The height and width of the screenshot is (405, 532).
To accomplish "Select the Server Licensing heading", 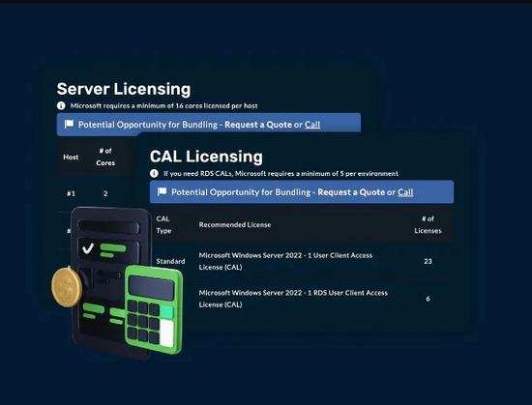I will 124,89.
